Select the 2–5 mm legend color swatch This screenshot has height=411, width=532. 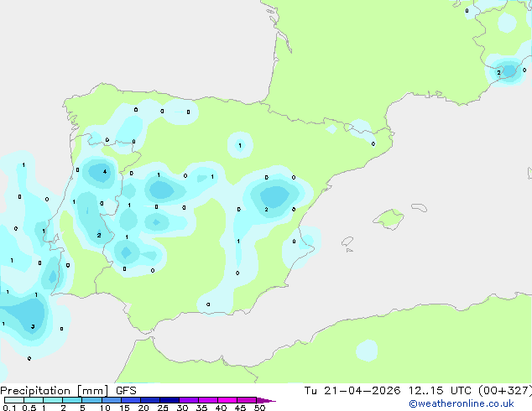pos(72,400)
